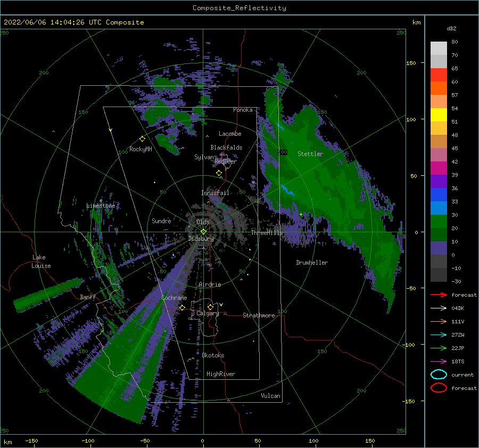Image resolution: width=479 pixels, height=448 pixels.
Task: Click the Sylvan label
Action: (204, 157)
